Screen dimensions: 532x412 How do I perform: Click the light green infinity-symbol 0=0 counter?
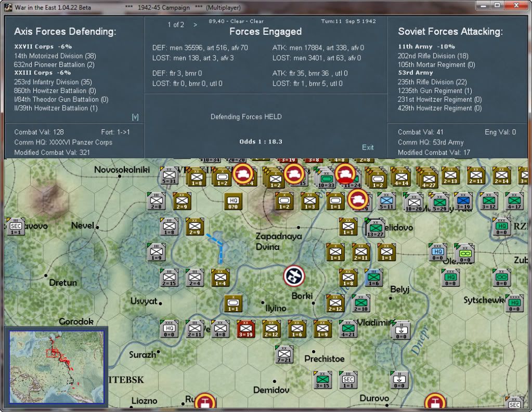(464, 254)
